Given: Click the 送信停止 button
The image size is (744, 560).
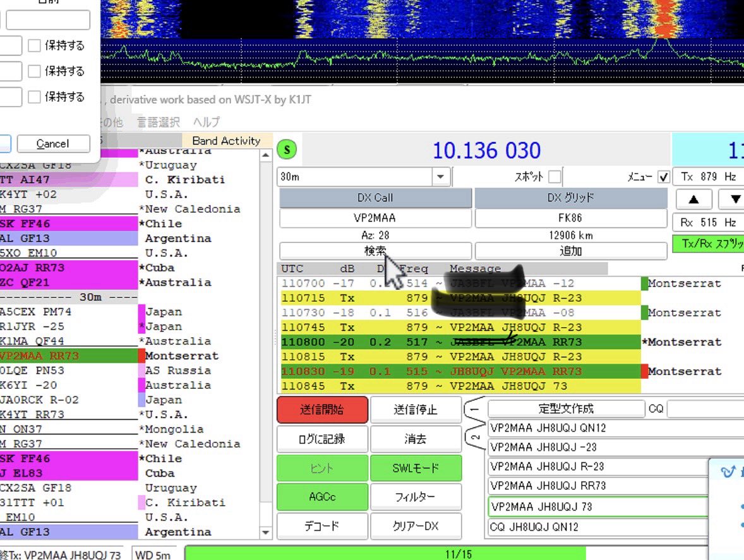Looking at the screenshot, I should tap(416, 410).
